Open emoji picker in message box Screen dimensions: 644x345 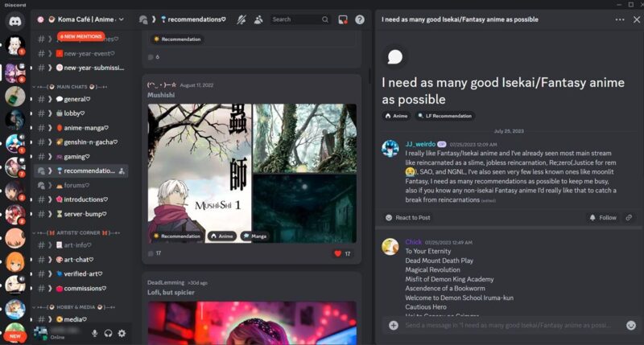pos(631,326)
